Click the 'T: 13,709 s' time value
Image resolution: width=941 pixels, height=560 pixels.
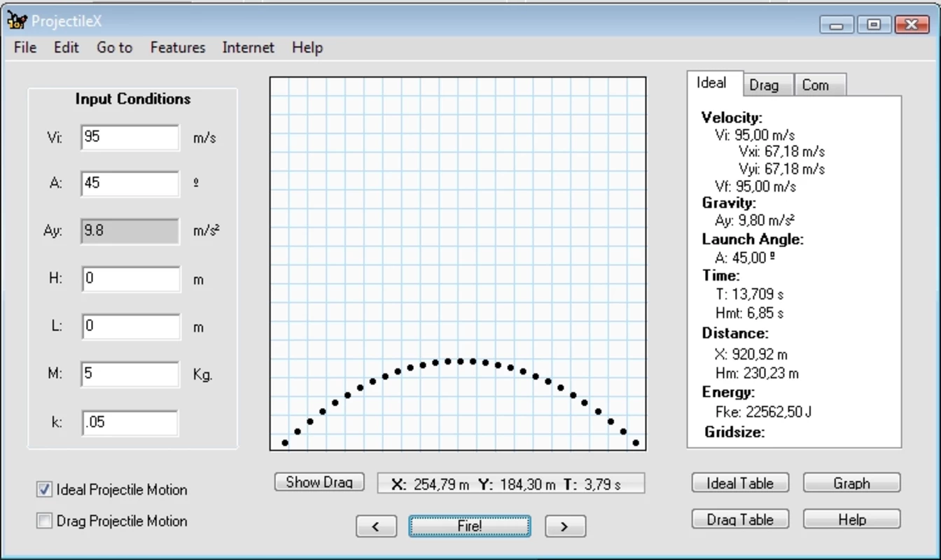pos(749,294)
